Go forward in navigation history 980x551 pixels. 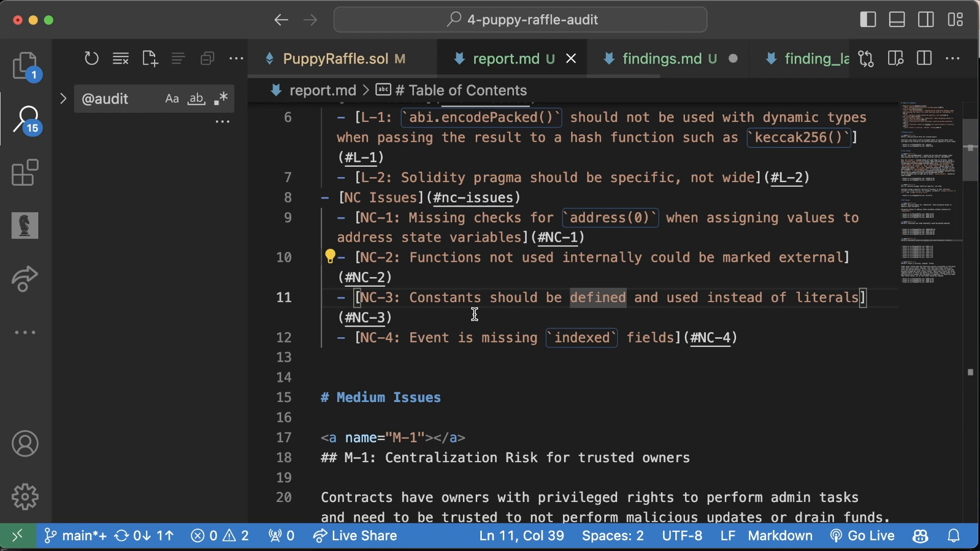coord(310,20)
